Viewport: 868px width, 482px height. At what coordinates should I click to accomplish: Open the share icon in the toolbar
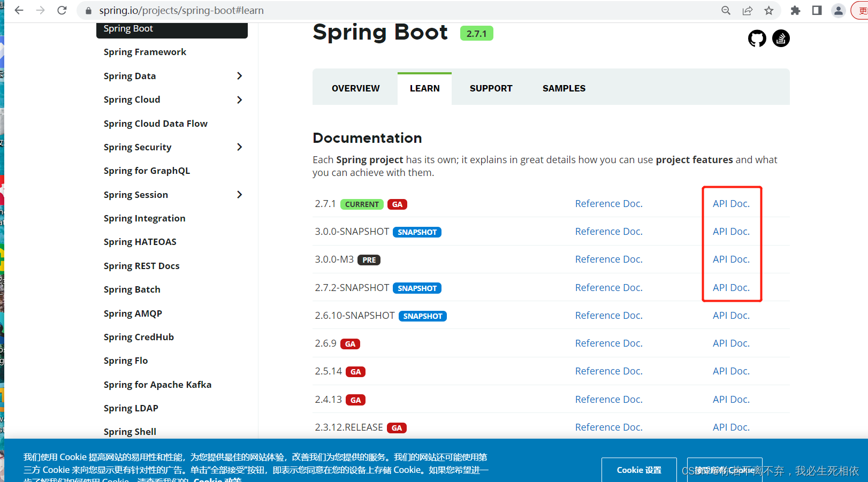(x=748, y=10)
